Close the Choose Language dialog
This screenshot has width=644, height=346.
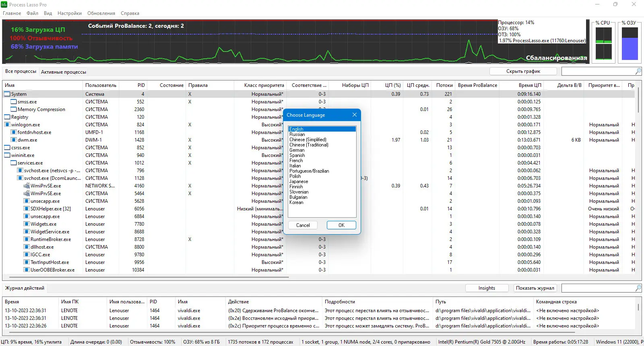coord(355,115)
